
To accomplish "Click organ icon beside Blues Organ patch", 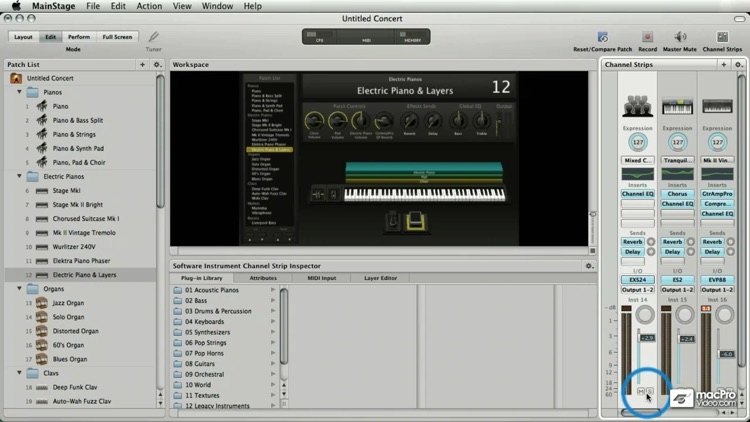I will 42,359.
